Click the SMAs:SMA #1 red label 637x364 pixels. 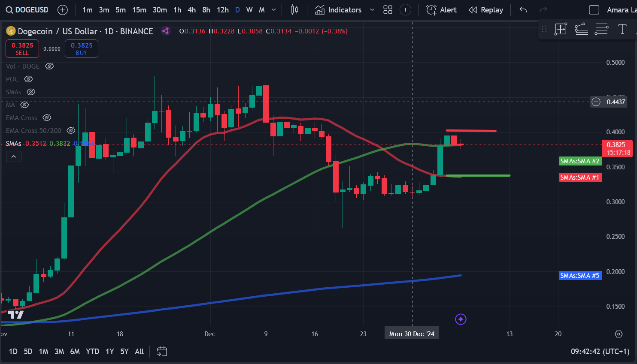point(580,177)
